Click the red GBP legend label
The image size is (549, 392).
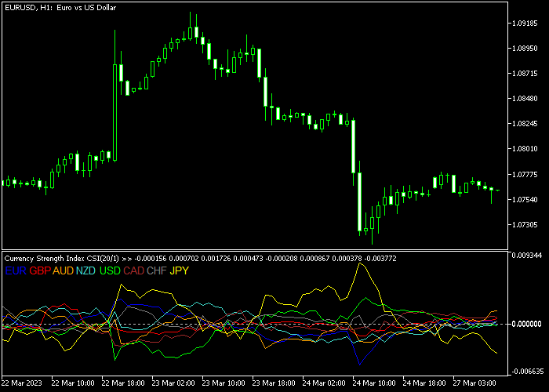pyautogui.click(x=40, y=270)
